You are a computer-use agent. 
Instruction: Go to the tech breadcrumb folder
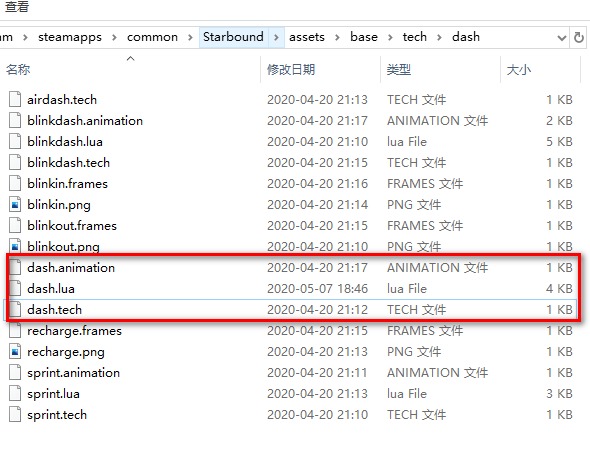tap(415, 37)
